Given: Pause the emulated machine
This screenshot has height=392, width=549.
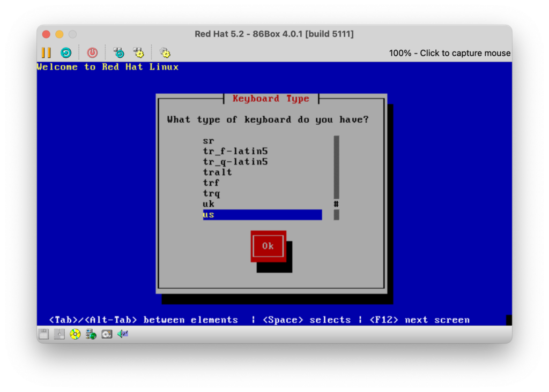Looking at the screenshot, I should (46, 53).
